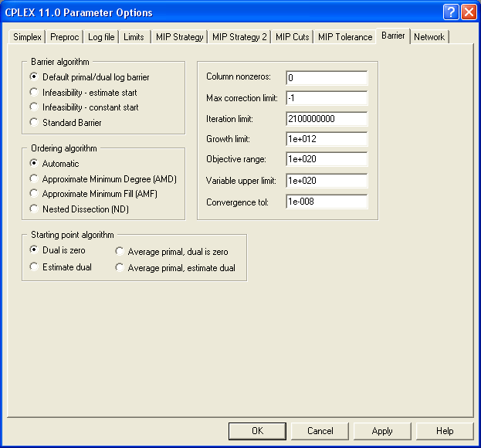Click the Iteration limit field

[327, 119]
